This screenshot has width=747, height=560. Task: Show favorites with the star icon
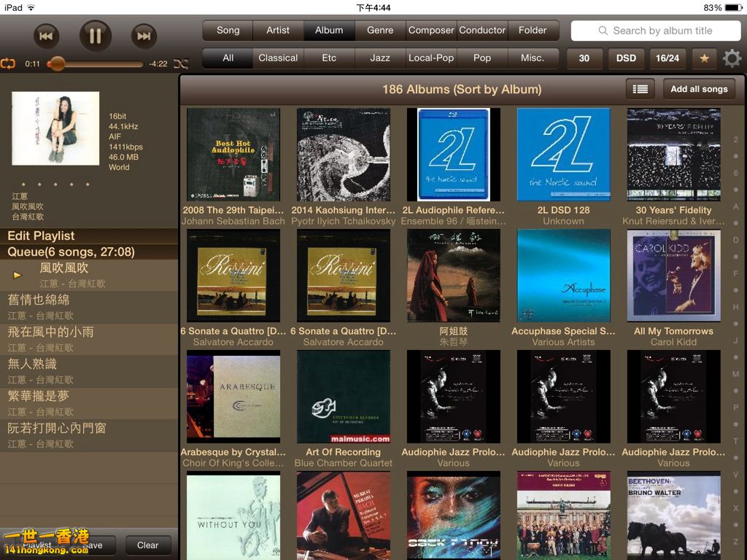(x=704, y=58)
